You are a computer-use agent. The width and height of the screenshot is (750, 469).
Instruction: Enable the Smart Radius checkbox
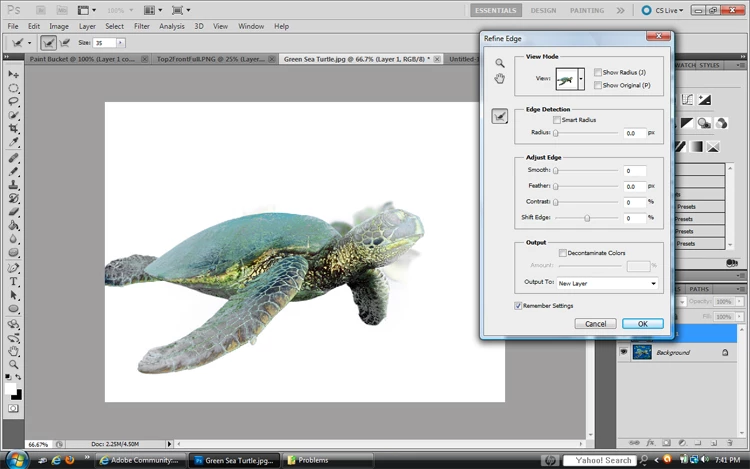click(557, 120)
